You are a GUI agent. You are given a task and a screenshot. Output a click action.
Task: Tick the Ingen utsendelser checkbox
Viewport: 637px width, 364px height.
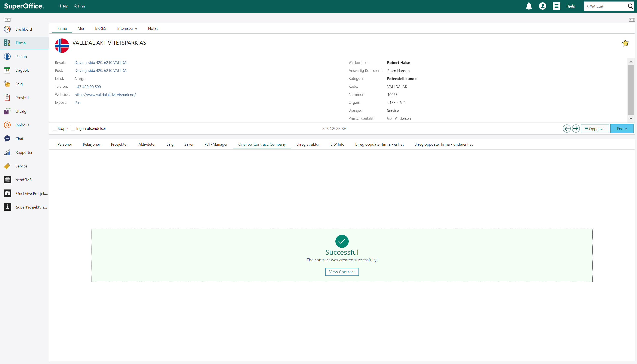73,129
